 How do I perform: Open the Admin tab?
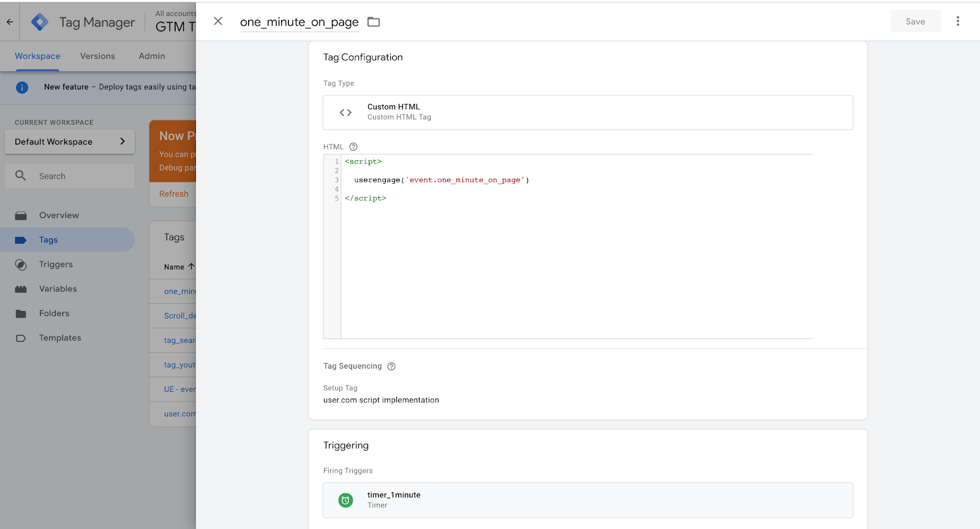point(152,56)
